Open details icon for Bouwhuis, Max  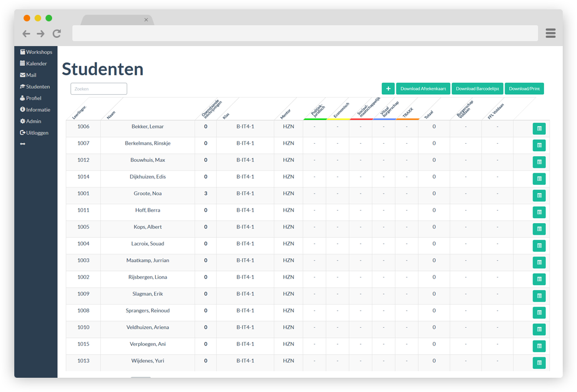(539, 162)
